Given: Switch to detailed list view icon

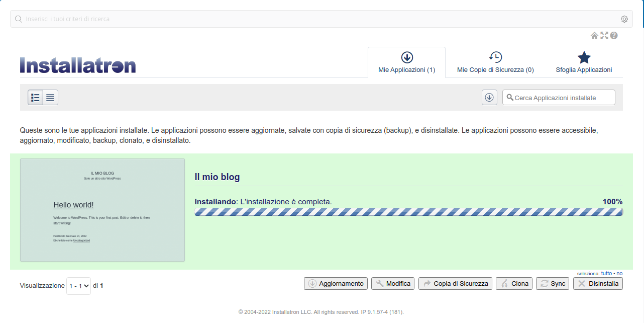Looking at the screenshot, I should (x=35, y=98).
